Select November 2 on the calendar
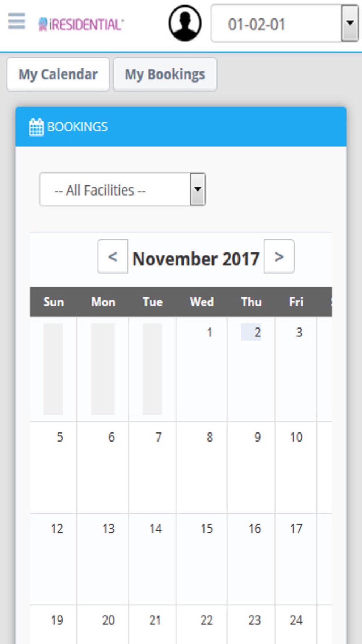 tap(251, 369)
